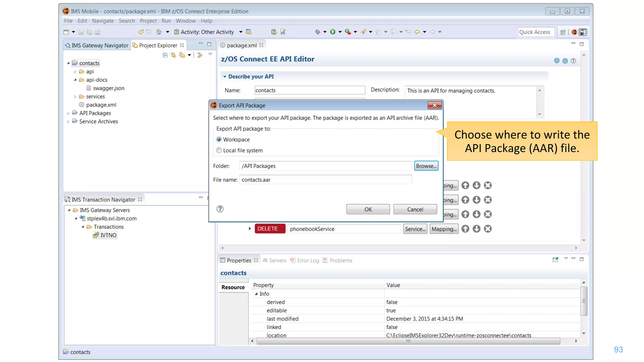Expand the services folder
This screenshot has height=362, width=644.
pyautogui.click(x=75, y=96)
